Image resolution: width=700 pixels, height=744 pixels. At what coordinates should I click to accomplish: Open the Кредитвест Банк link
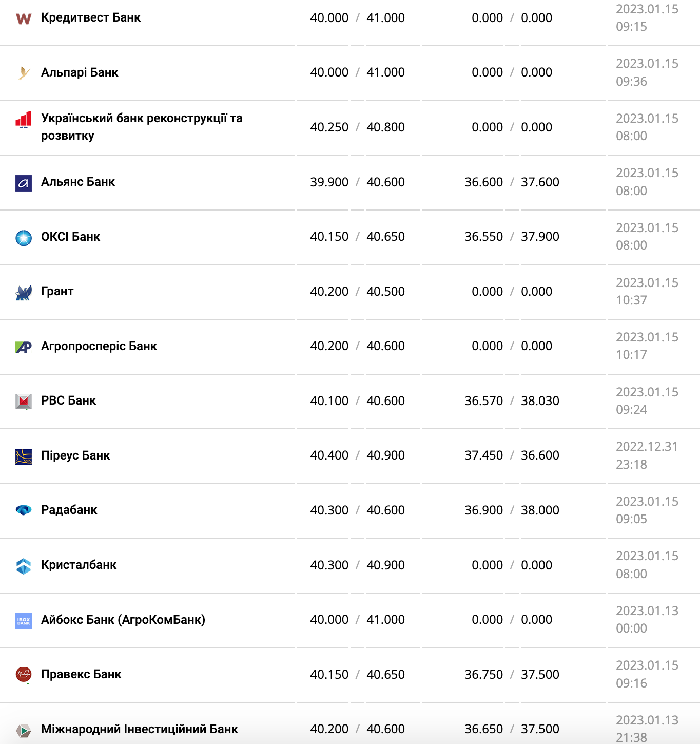91,17
